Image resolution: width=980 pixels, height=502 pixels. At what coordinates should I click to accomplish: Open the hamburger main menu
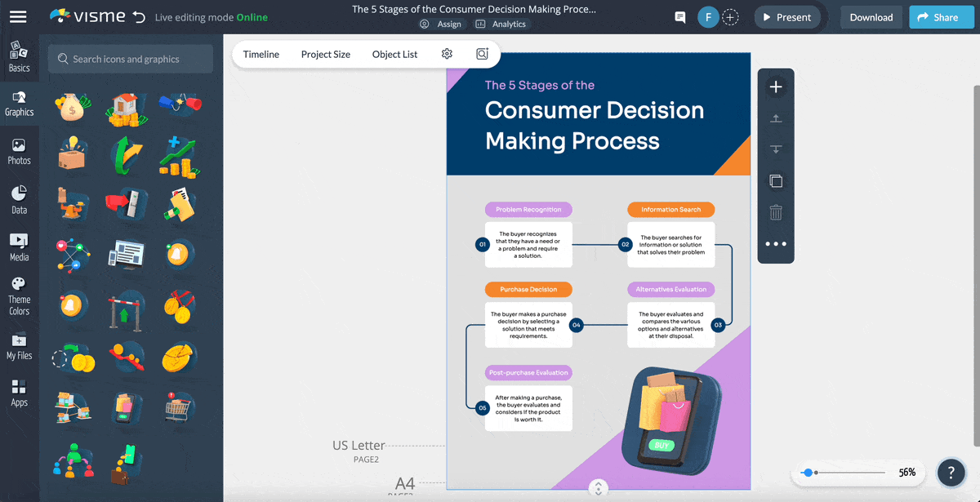tap(18, 17)
